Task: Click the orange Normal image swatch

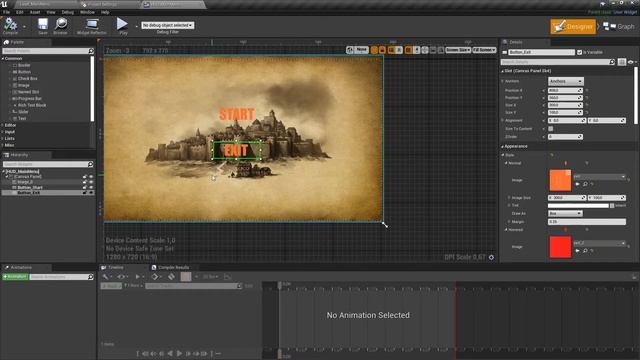Action: [560, 180]
